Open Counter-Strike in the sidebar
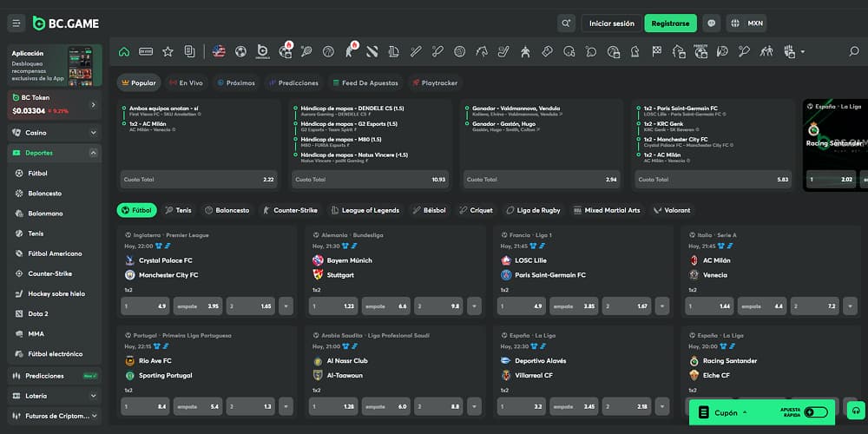868x434 pixels. click(55, 273)
